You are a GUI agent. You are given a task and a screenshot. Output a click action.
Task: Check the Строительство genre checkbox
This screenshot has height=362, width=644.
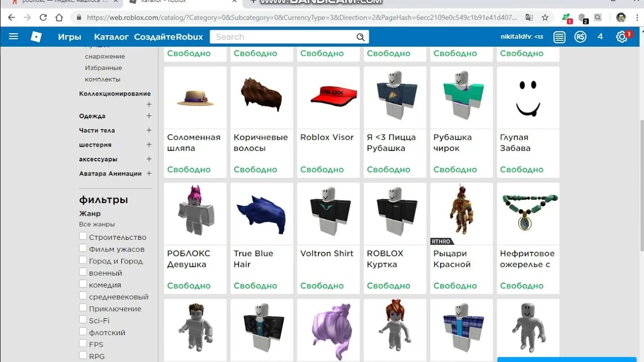[83, 236]
